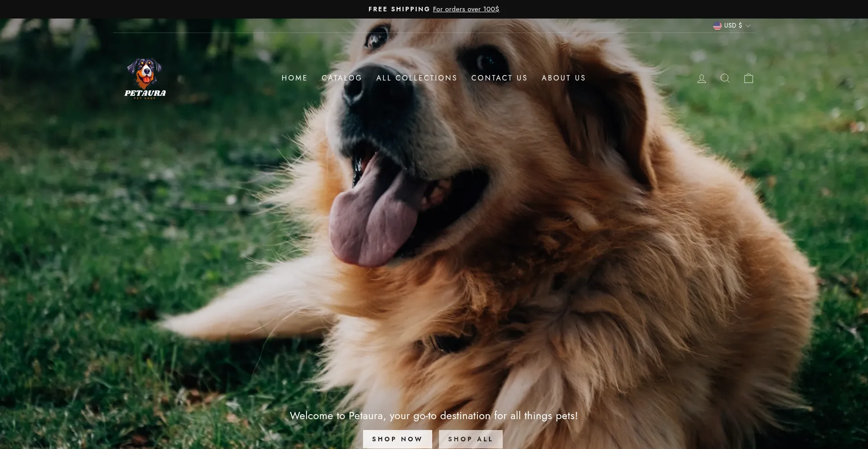Click the search magnifier icon

pos(725,78)
